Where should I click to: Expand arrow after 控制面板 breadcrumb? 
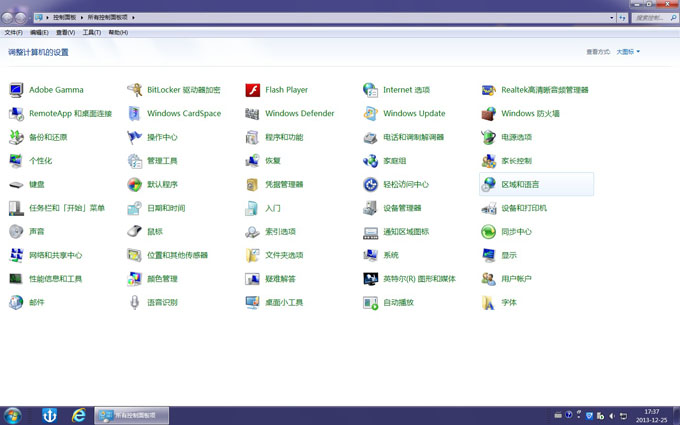pyautogui.click(x=82, y=18)
